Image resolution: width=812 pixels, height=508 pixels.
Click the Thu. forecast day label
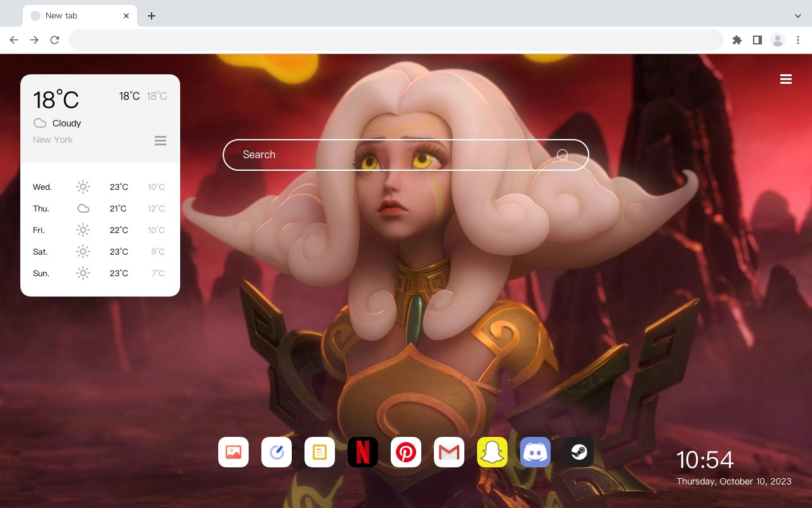(x=41, y=208)
